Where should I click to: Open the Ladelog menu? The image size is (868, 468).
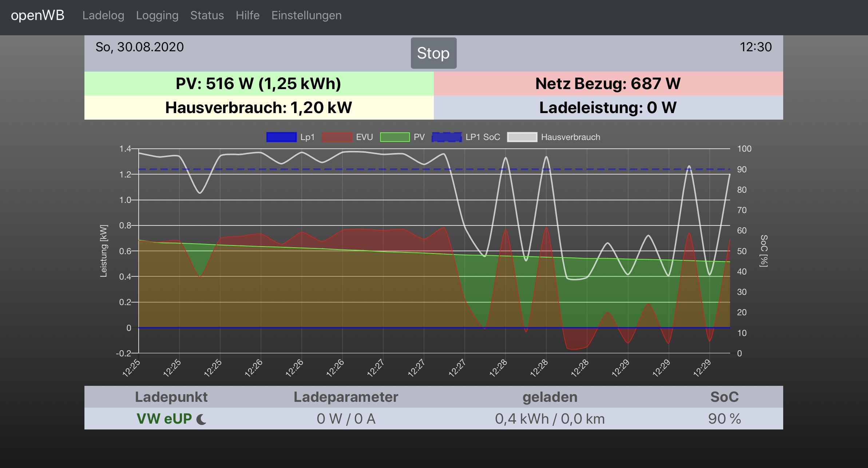coord(103,15)
